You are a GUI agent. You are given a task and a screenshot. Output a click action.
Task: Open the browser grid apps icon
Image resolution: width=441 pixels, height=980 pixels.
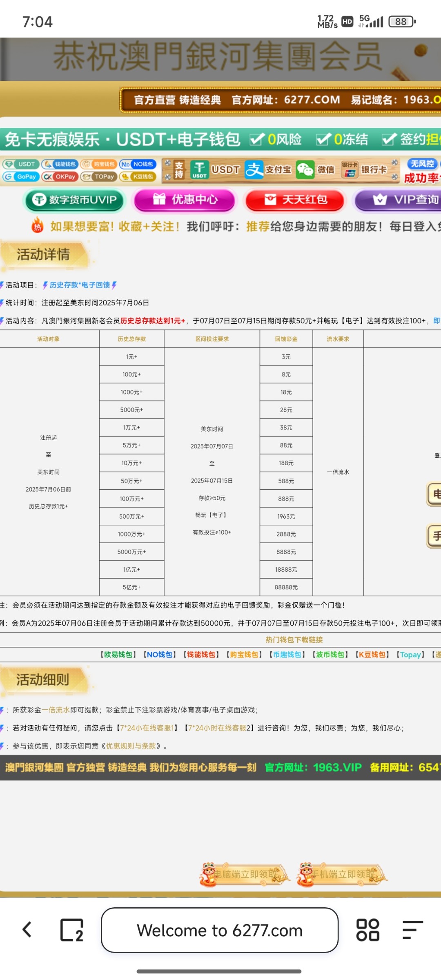point(367,930)
